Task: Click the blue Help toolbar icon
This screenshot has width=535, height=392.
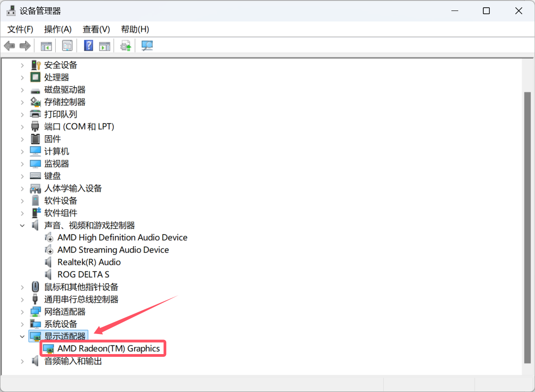Action: pos(89,46)
